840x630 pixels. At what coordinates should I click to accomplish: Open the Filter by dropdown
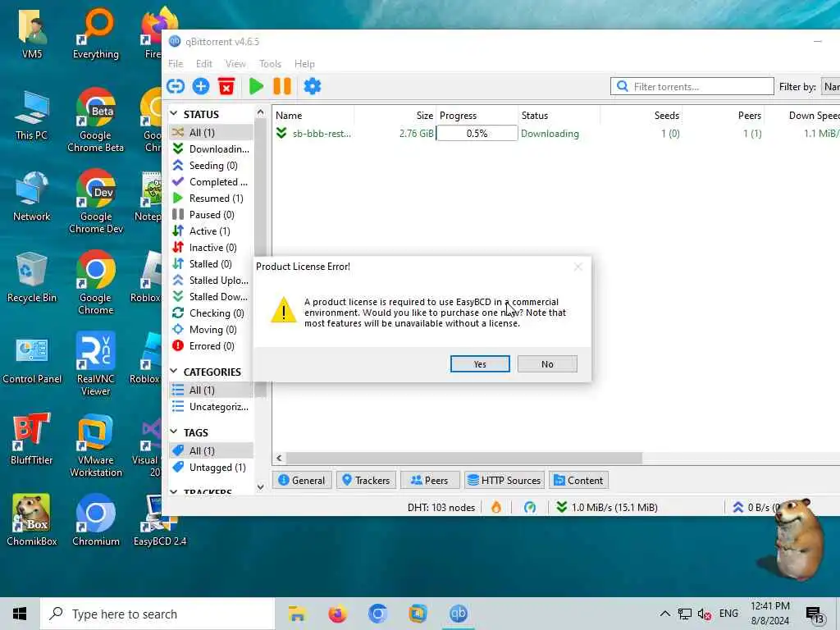[x=831, y=86]
